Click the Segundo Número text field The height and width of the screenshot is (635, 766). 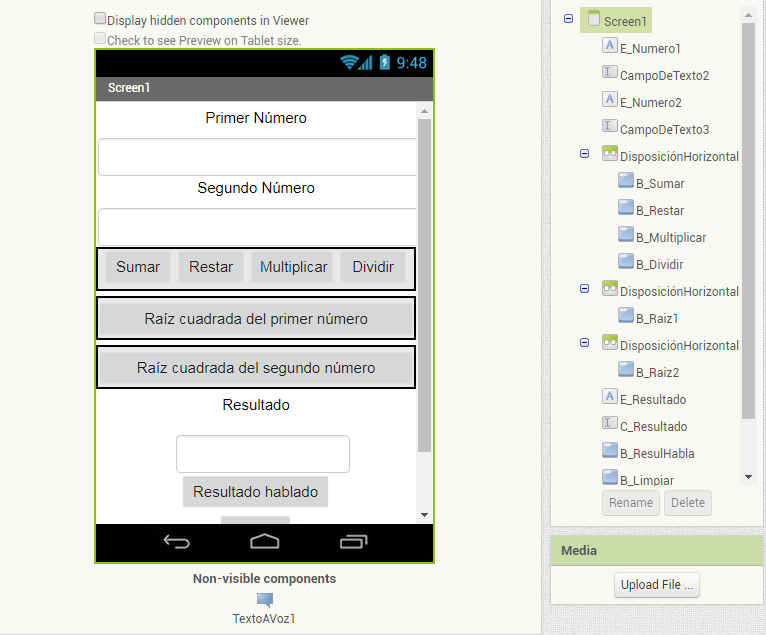pos(257,227)
